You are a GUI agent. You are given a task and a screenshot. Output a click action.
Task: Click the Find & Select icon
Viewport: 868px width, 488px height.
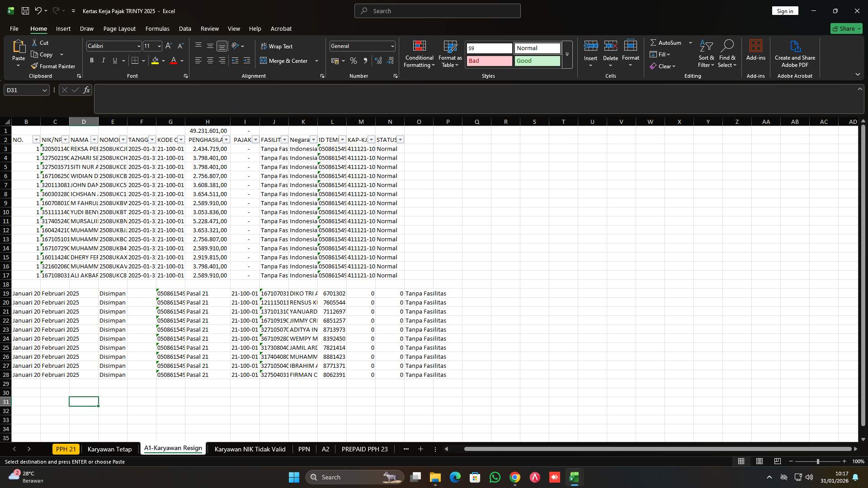coord(727,53)
